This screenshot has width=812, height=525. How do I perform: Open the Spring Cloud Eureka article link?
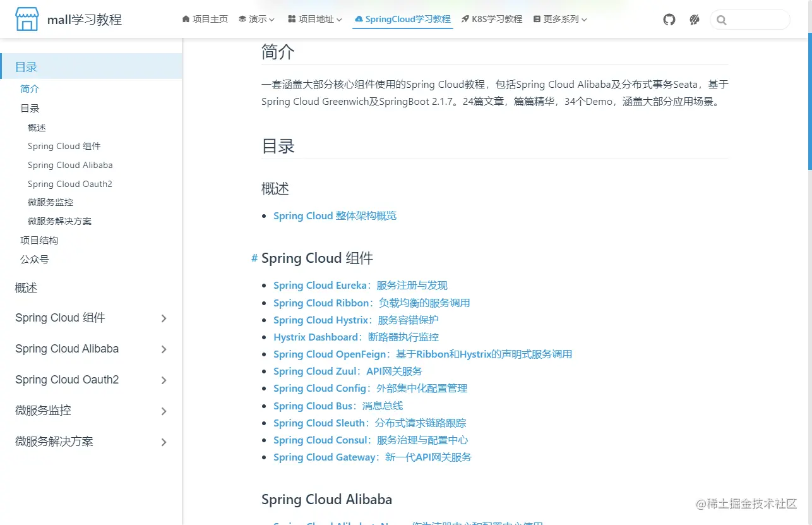[x=361, y=286]
